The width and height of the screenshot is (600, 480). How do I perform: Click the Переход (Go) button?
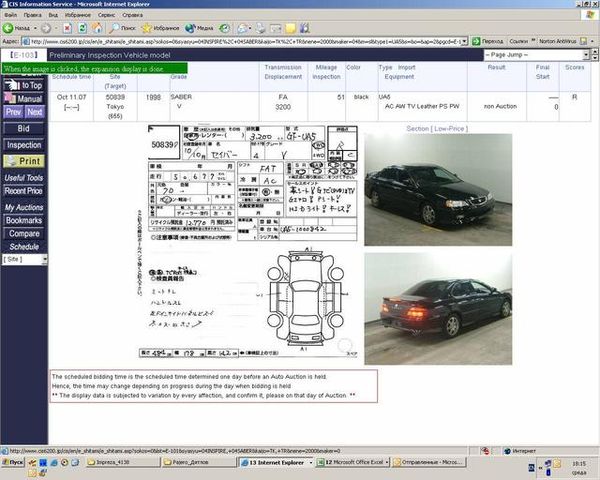pos(488,41)
